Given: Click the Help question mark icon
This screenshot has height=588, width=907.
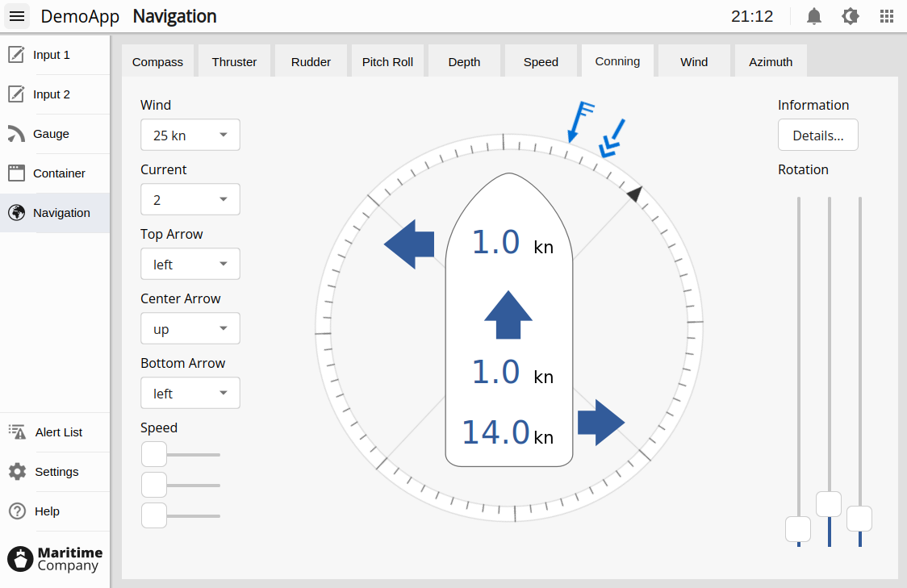Looking at the screenshot, I should click(x=17, y=511).
